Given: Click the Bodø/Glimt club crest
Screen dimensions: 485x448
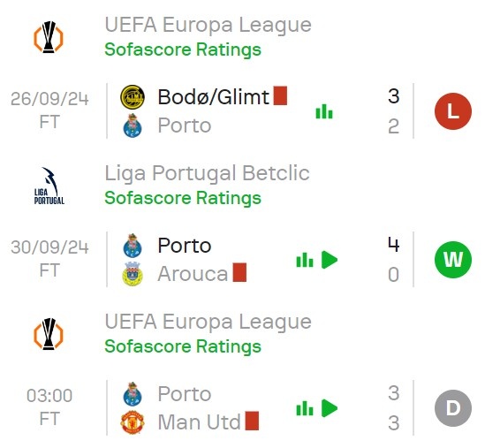Looking at the screenshot, I should pos(133,97).
